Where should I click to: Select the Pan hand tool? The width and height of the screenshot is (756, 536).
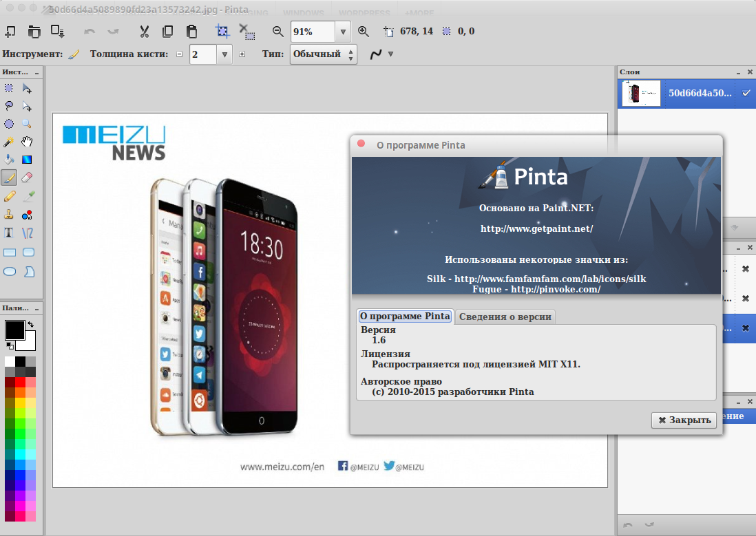(27, 142)
